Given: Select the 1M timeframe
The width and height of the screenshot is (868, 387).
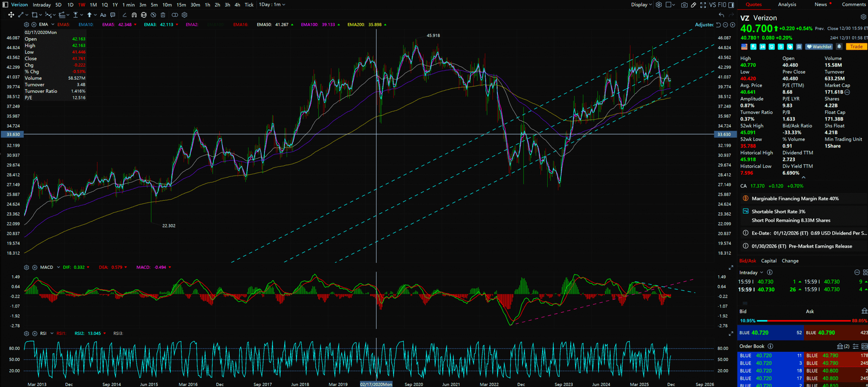Looking at the screenshot, I should click(93, 5).
